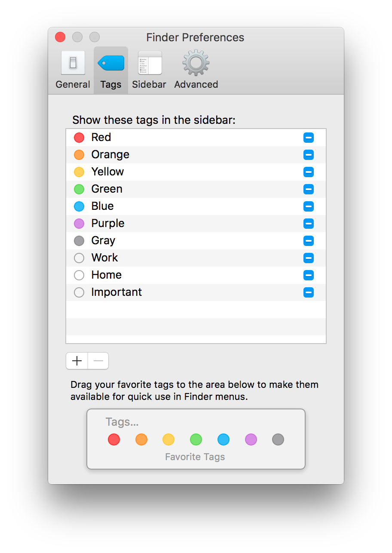Open the General preferences pane
The image size is (392, 553).
point(72,69)
